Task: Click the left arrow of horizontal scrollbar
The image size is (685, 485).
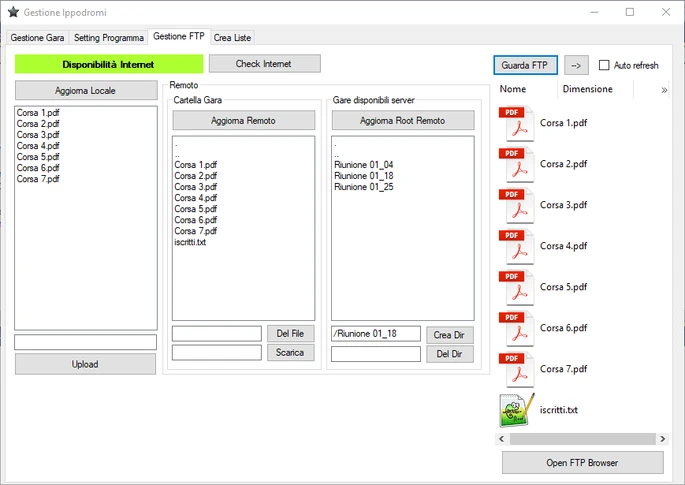Action: 502,439
